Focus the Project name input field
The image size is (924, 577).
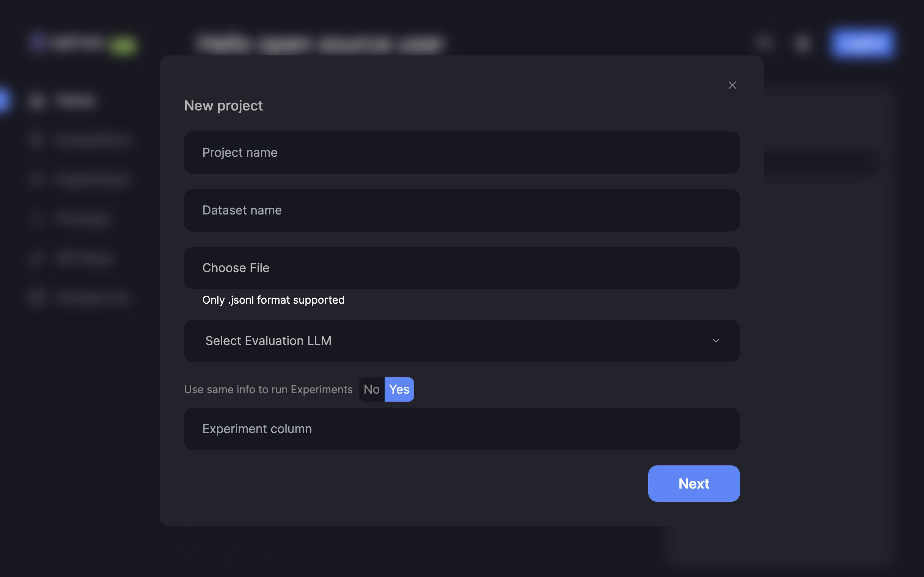[x=461, y=153]
